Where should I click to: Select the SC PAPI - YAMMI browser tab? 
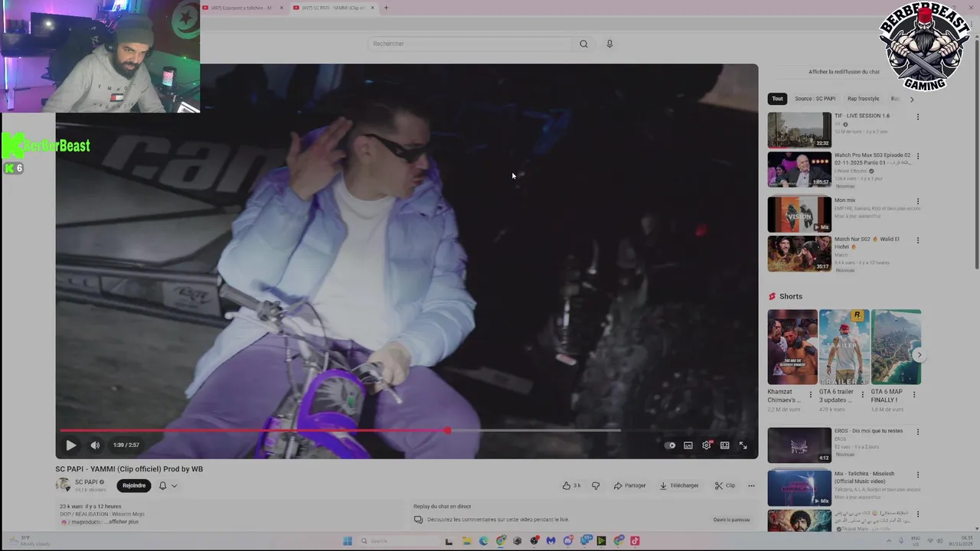click(332, 8)
